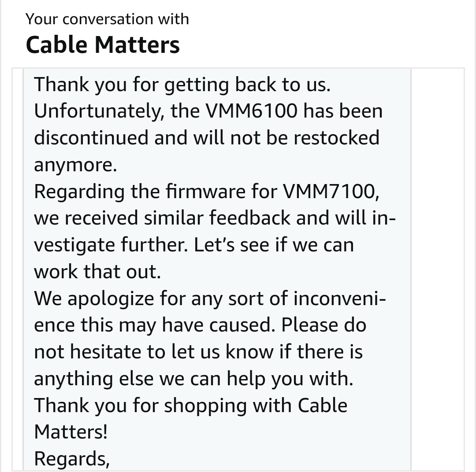Click the VMM7100 firmware mention
The image size is (476, 472).
(x=331, y=191)
